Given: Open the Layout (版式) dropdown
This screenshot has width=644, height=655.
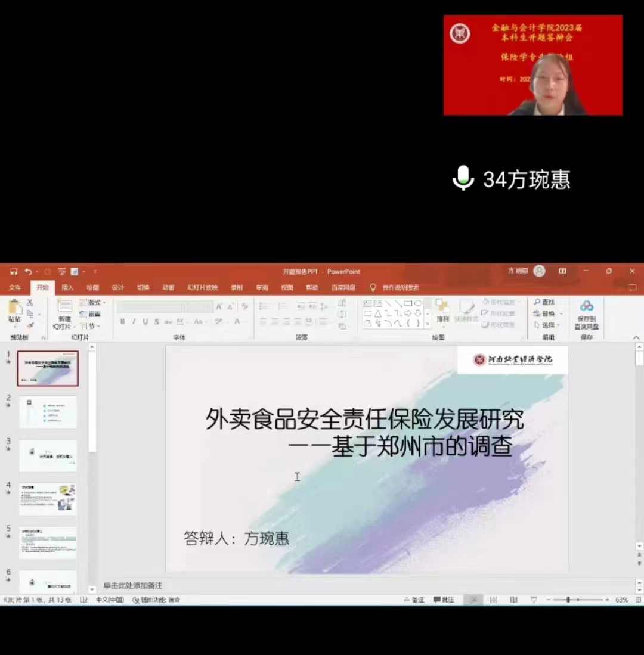Looking at the screenshot, I should coord(91,303).
